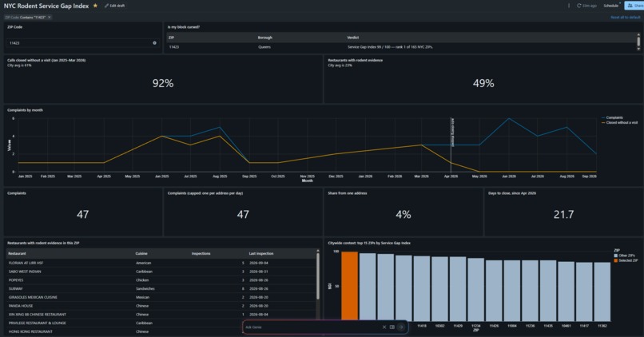
Task: Open the Edit draft pencil button
Action: [114, 6]
